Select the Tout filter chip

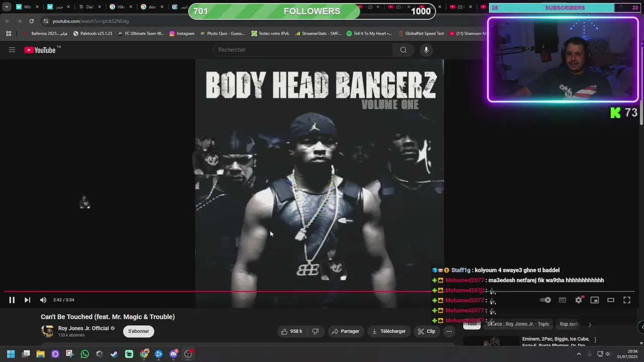(472, 324)
